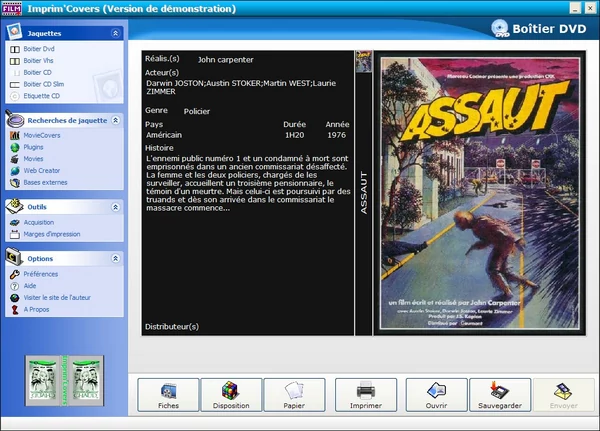This screenshot has height=431, width=600.
Task: Click the Disposition button
Action: tap(231, 395)
